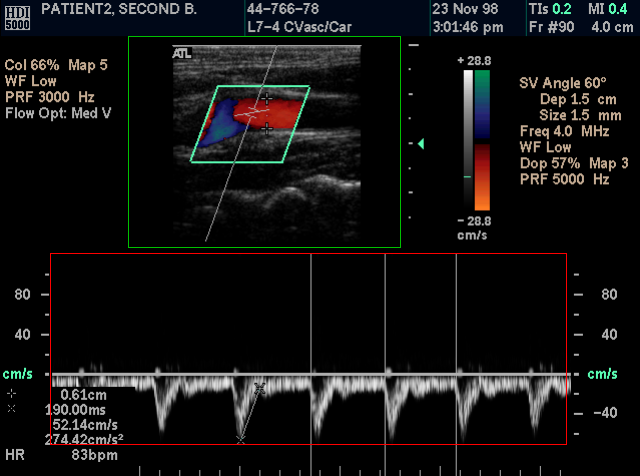The image size is (640, 476).
Task: Select the X caliper at the waveform peak
Action: pos(240,439)
